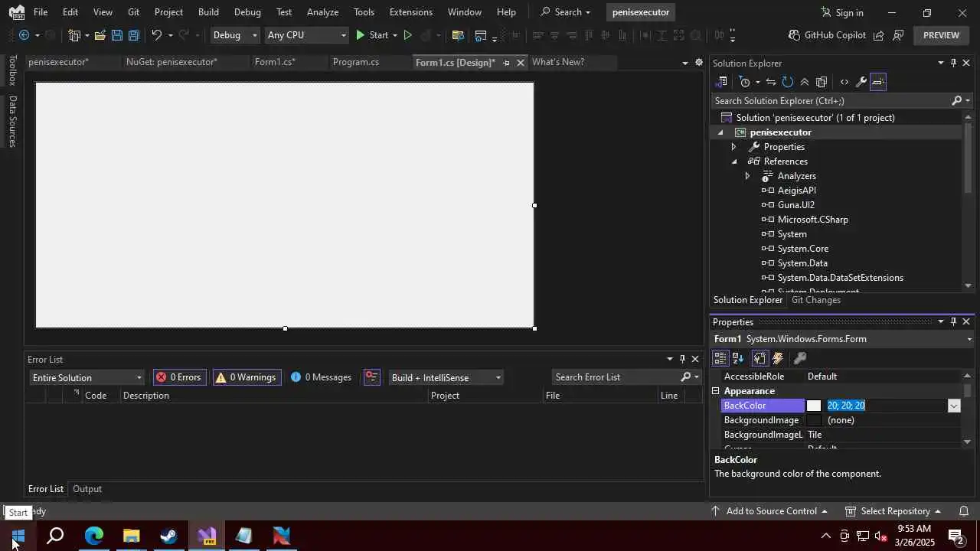The height and width of the screenshot is (551, 980).
Task: Click the Send Feedback icon
Action: coord(899,35)
